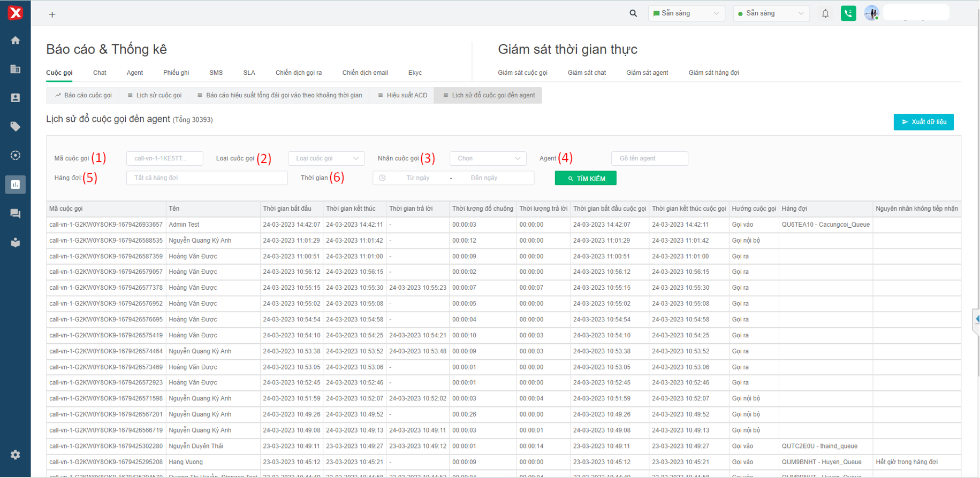This screenshot has height=478, width=980.
Task: Click the green phone call icon
Action: [848, 13]
